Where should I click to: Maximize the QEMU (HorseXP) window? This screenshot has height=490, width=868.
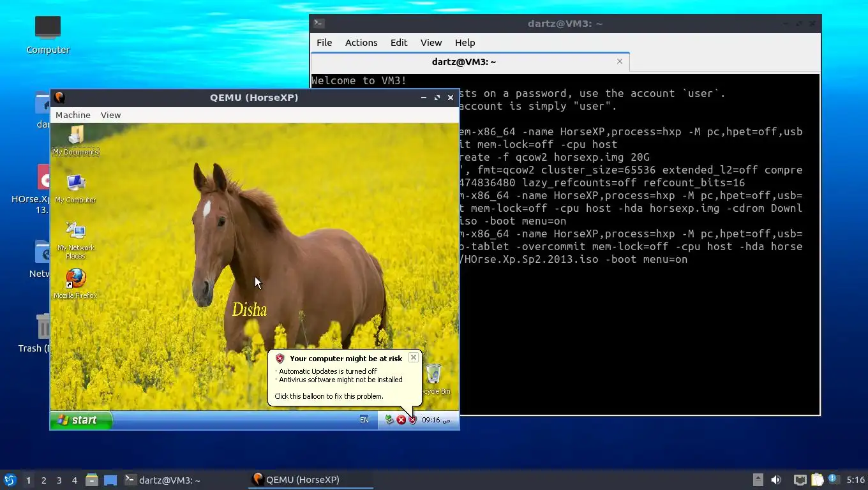pyautogui.click(x=437, y=98)
